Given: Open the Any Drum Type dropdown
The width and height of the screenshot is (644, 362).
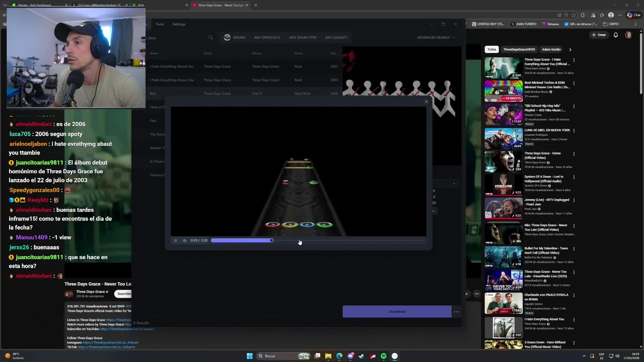Looking at the screenshot, I should point(303,37).
